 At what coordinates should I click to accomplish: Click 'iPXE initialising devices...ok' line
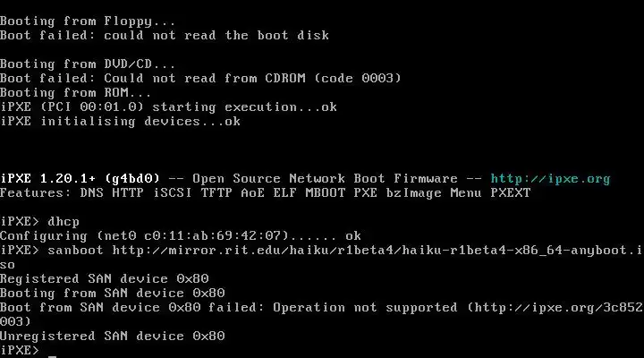(x=120, y=122)
